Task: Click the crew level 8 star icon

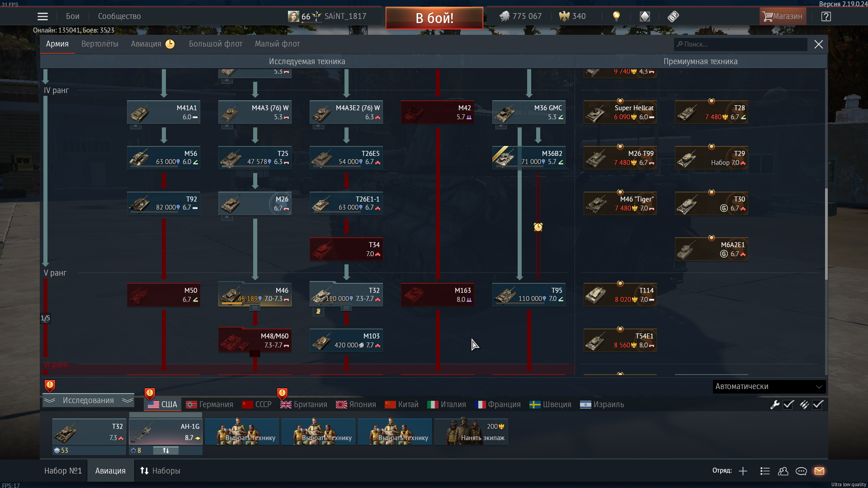Action: (x=133, y=450)
